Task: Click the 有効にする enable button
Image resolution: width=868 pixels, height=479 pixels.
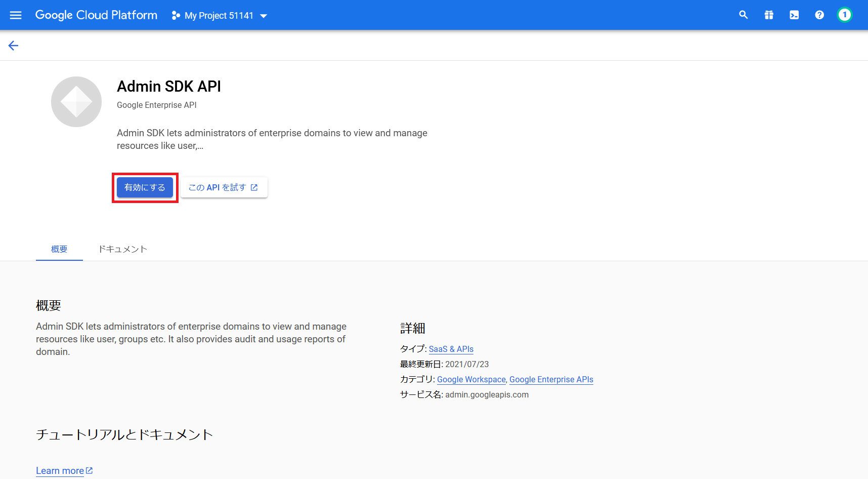Action: pyautogui.click(x=145, y=187)
